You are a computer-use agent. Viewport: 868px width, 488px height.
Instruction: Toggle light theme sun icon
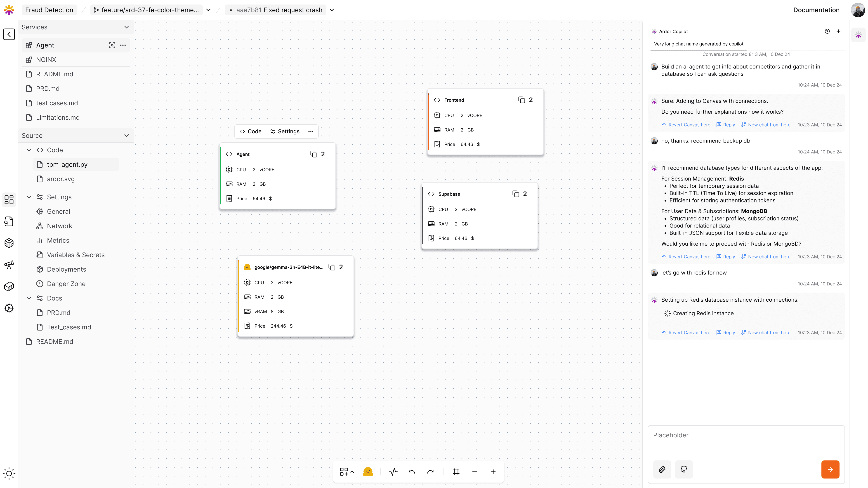coord(9,474)
